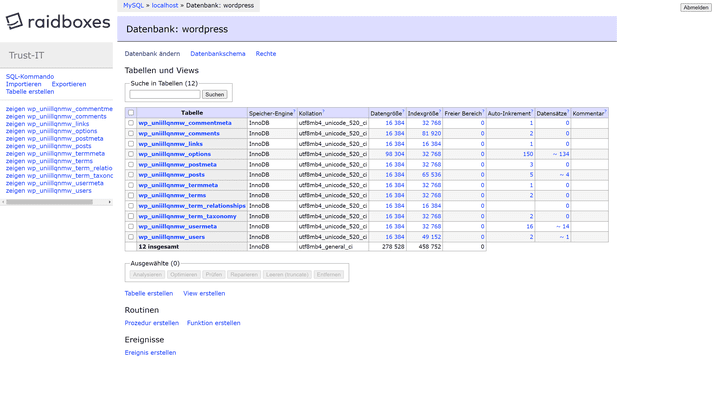
Task: Click the help superscript next to Speicher-Engine
Action: [x=294, y=111]
